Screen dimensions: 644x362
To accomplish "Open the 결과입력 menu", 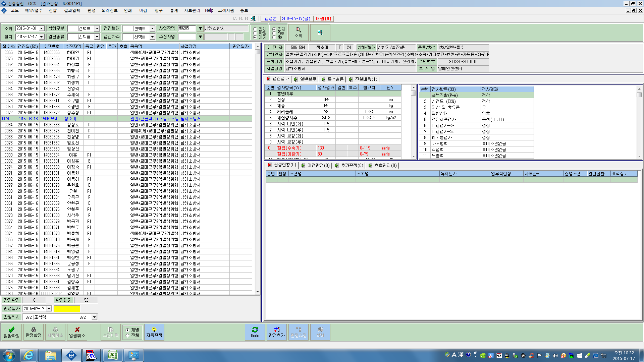I will pos(72,10).
